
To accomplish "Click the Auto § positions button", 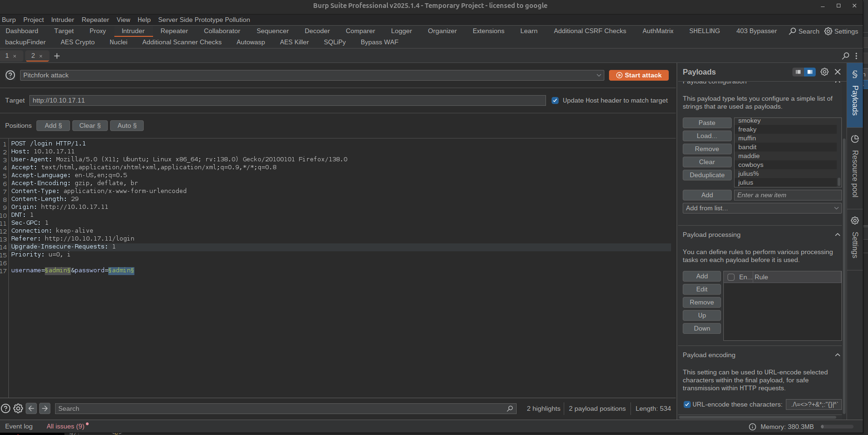I will pyautogui.click(x=127, y=126).
